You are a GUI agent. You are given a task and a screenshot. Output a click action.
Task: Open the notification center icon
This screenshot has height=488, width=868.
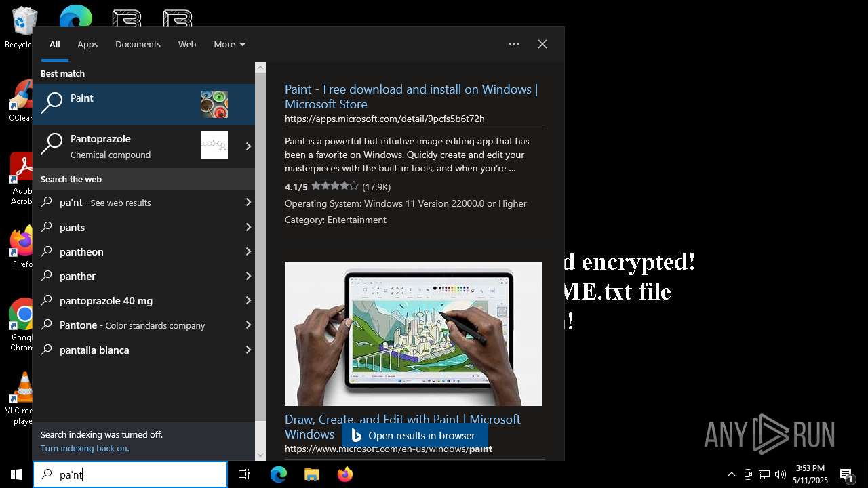point(847,474)
